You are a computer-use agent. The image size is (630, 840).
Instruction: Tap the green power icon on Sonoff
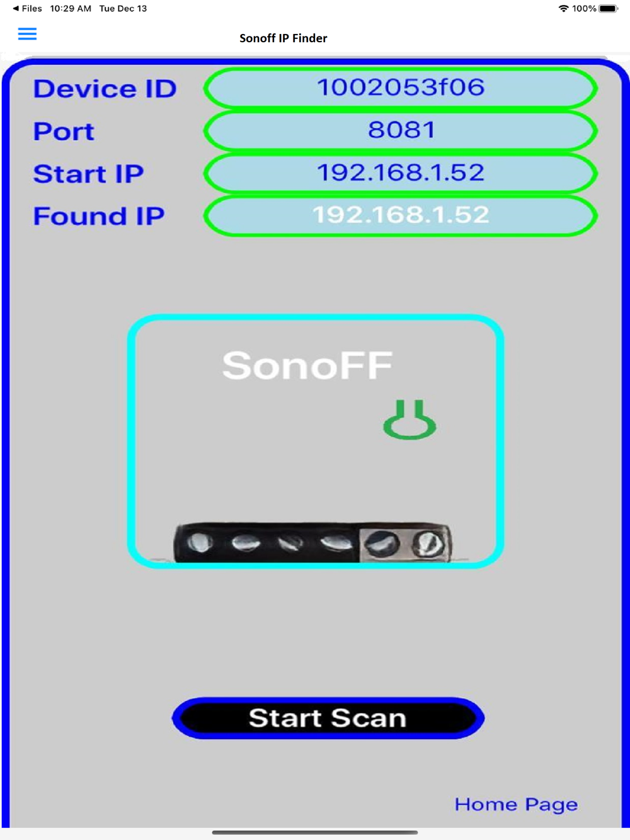pyautogui.click(x=409, y=419)
